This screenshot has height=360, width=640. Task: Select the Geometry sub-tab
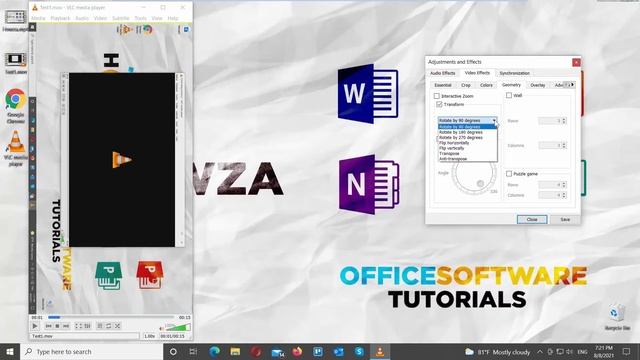(511, 85)
